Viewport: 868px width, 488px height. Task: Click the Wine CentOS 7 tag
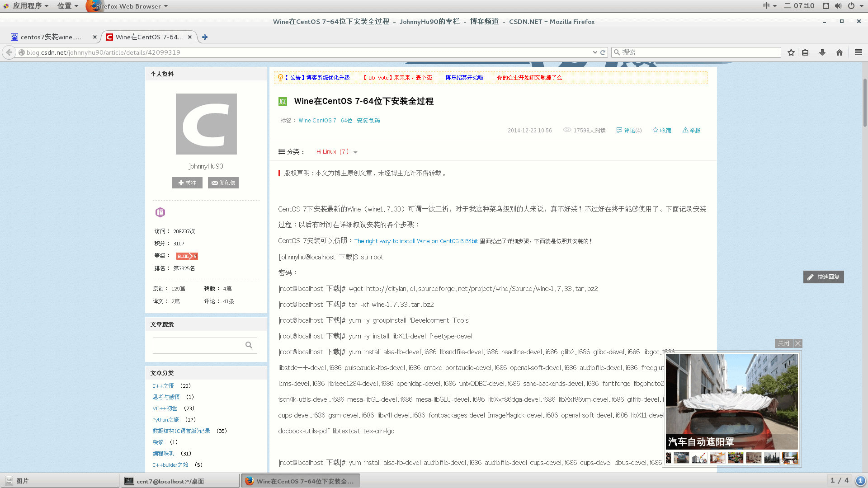coord(317,121)
